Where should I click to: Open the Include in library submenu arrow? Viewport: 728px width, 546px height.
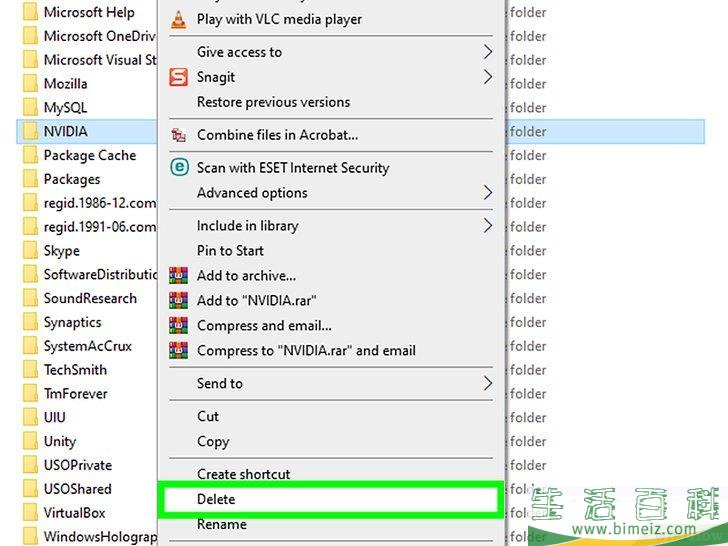[x=488, y=226]
